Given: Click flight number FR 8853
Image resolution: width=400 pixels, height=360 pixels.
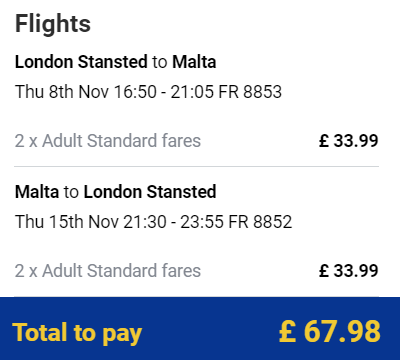Looking at the screenshot, I should pos(250,92).
